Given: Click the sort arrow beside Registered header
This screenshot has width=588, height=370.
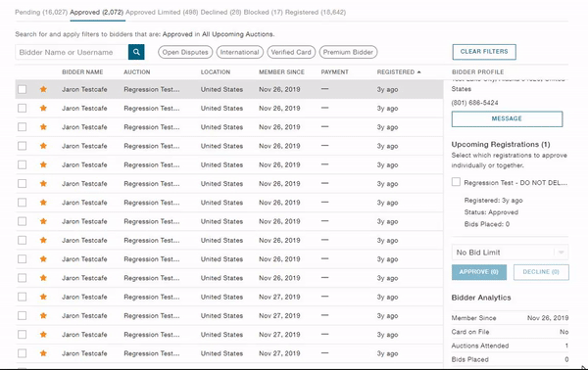Looking at the screenshot, I should coord(418,71).
